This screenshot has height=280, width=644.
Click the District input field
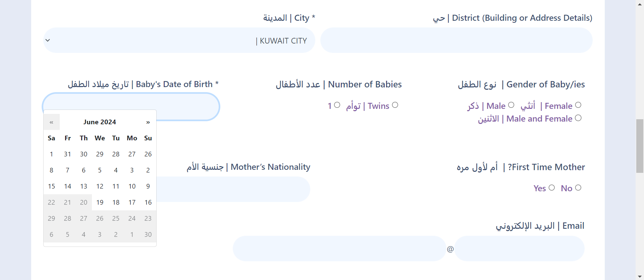[x=456, y=41]
